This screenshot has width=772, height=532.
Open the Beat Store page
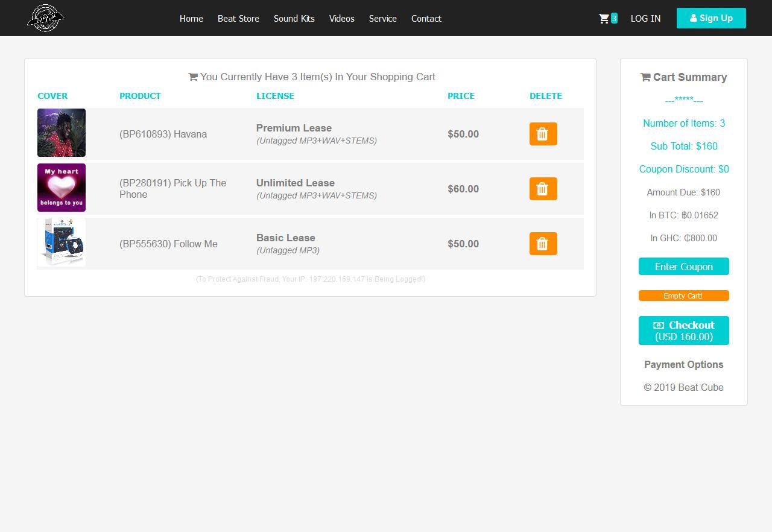pyautogui.click(x=238, y=19)
